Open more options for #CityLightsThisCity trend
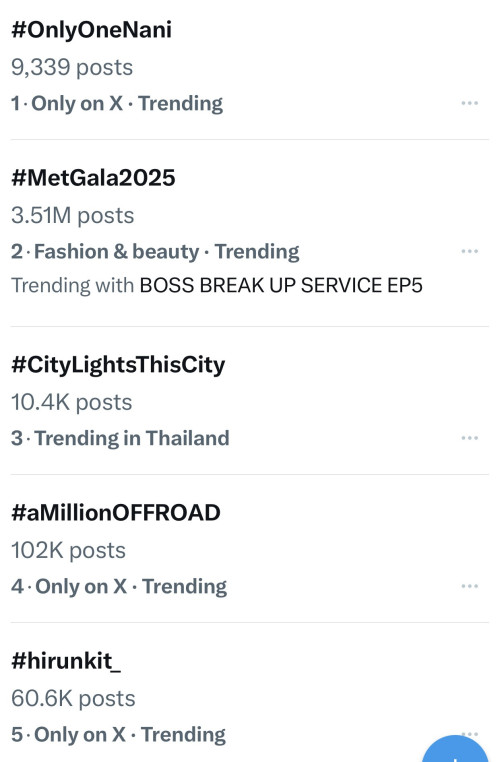The image size is (500, 762). [469, 438]
